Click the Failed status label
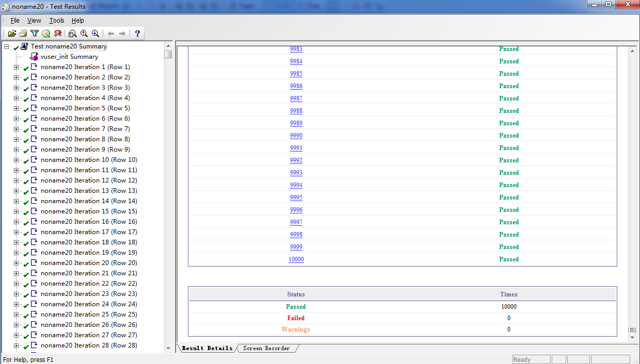Viewport: 640px width, 364px height. [x=296, y=318]
